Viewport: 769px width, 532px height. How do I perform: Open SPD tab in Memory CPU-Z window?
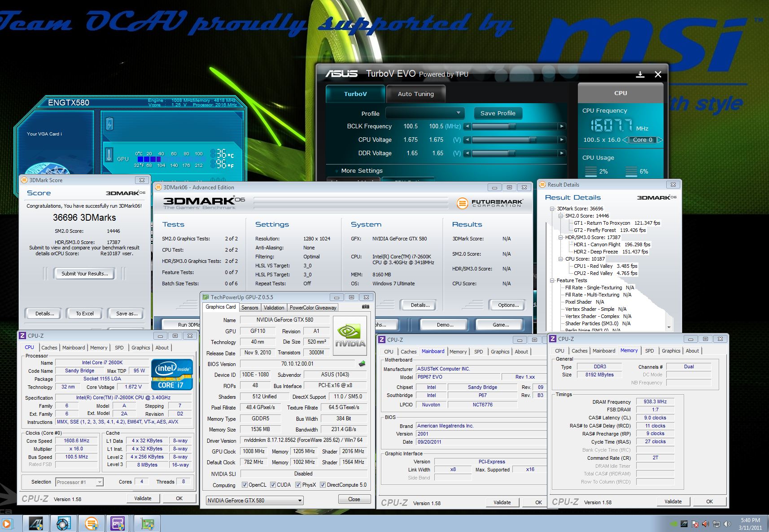650,351
